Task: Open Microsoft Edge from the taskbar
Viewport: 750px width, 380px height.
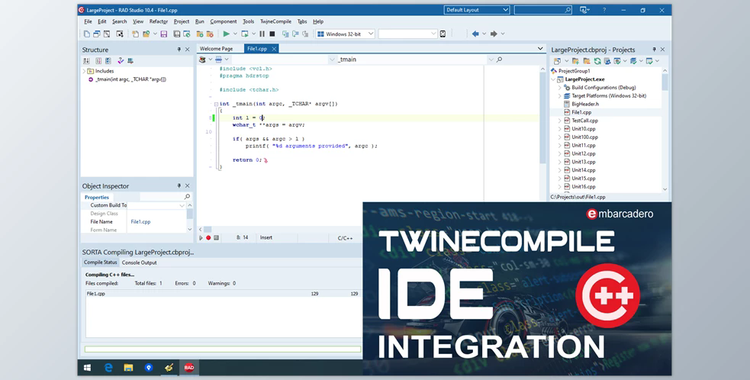Action: [109, 368]
